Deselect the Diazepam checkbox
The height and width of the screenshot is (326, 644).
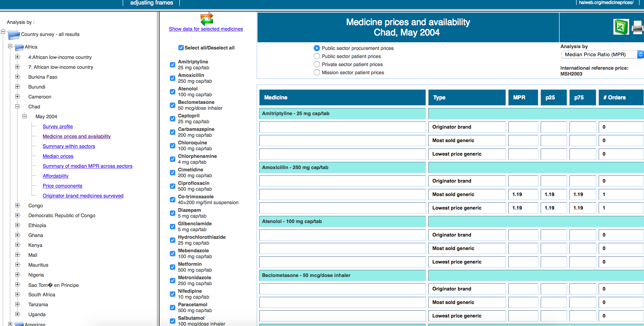(x=173, y=213)
